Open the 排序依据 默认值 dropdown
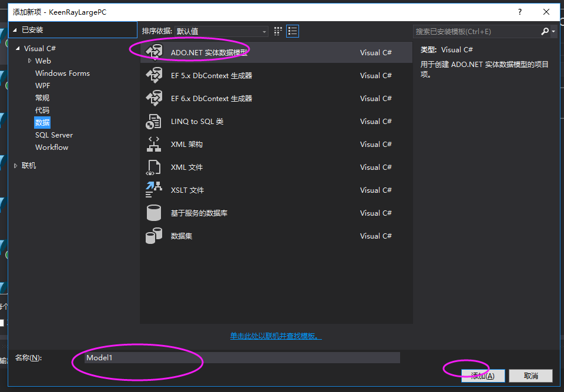The width and height of the screenshot is (564, 392). click(x=221, y=31)
